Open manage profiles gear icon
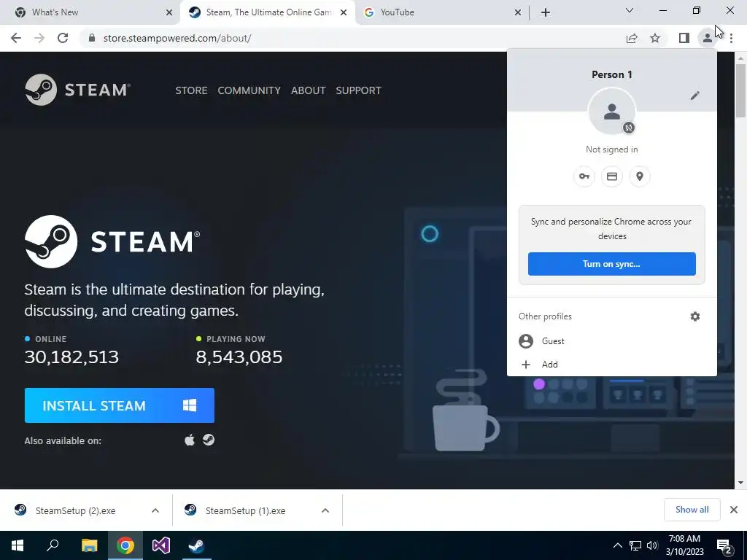The height and width of the screenshot is (560, 747). click(x=695, y=316)
